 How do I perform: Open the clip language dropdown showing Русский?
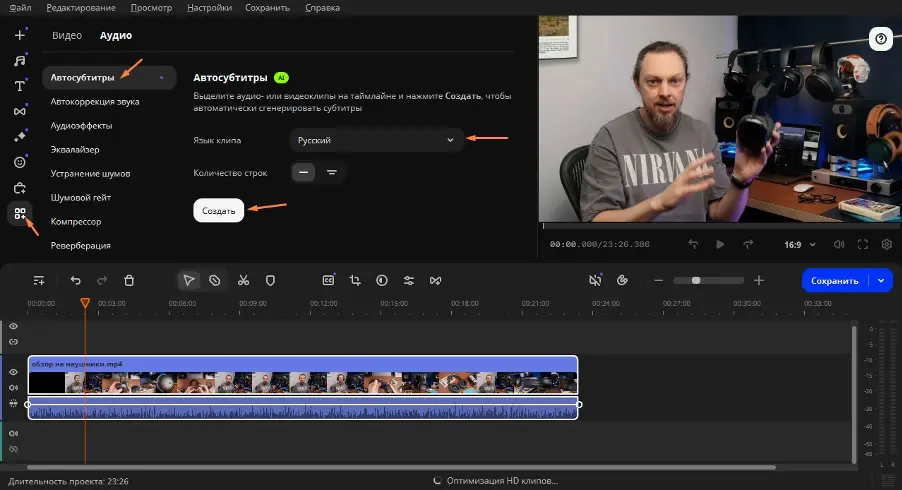click(376, 140)
